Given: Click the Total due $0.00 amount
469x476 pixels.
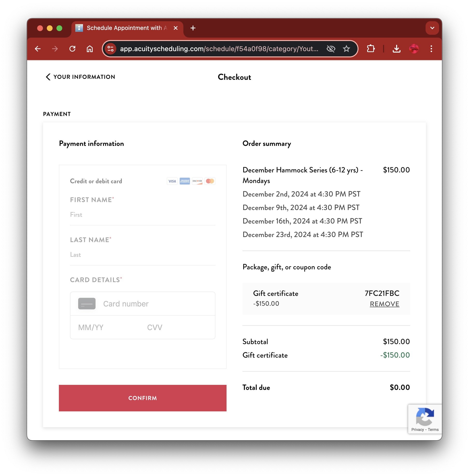Looking at the screenshot, I should (x=400, y=388).
